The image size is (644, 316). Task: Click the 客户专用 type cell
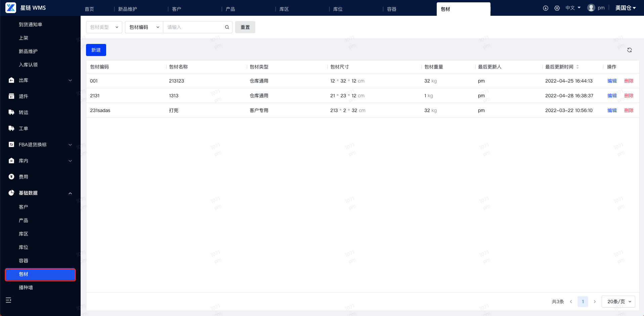tap(259, 110)
